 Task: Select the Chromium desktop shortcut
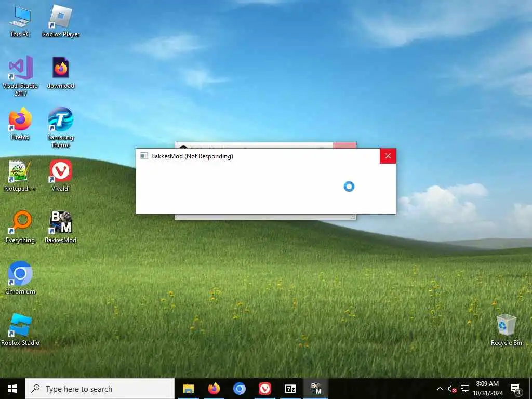point(20,278)
